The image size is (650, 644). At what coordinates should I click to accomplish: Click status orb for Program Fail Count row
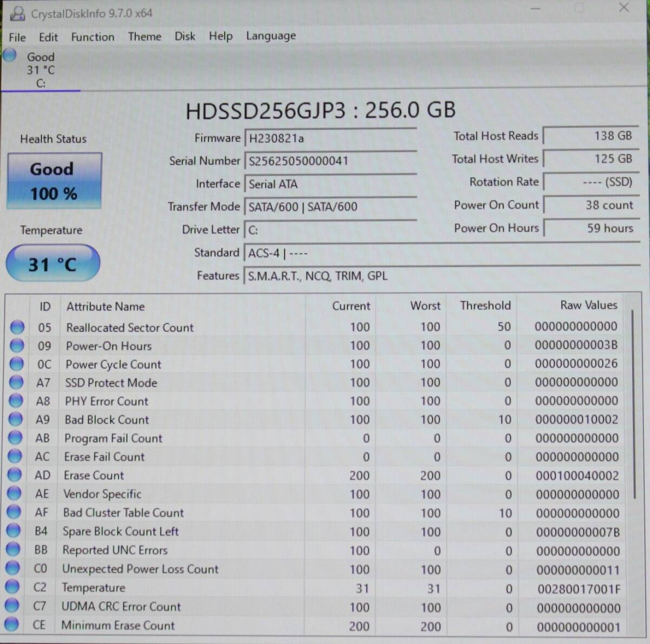[x=15, y=438]
